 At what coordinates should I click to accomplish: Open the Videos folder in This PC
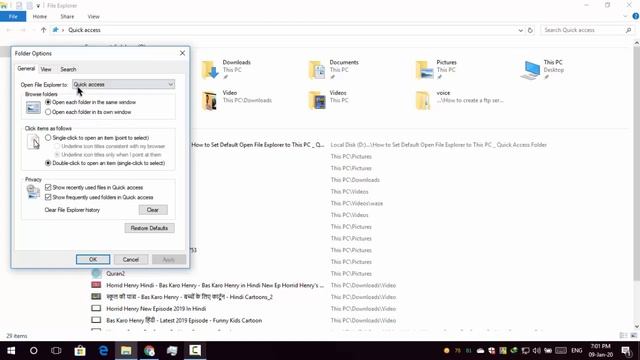[x=317, y=100]
